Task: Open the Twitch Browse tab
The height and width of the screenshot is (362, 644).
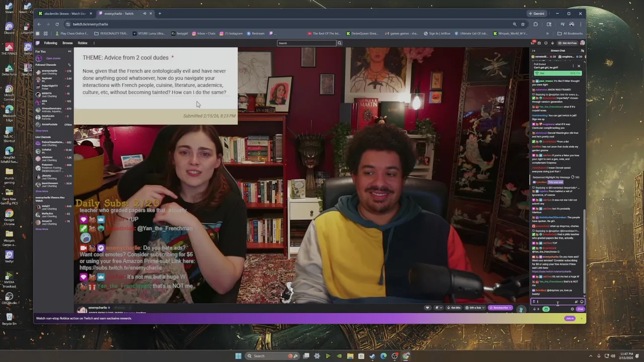Action: coord(67,43)
